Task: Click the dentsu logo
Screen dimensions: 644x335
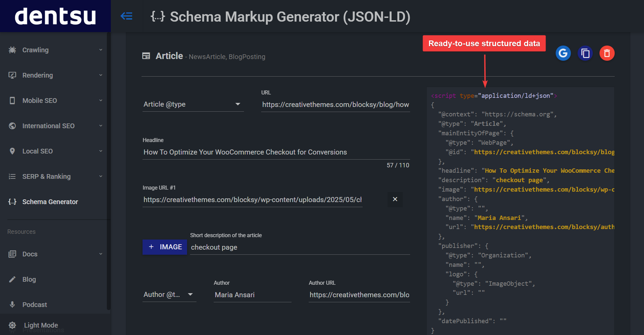Action: point(55,16)
